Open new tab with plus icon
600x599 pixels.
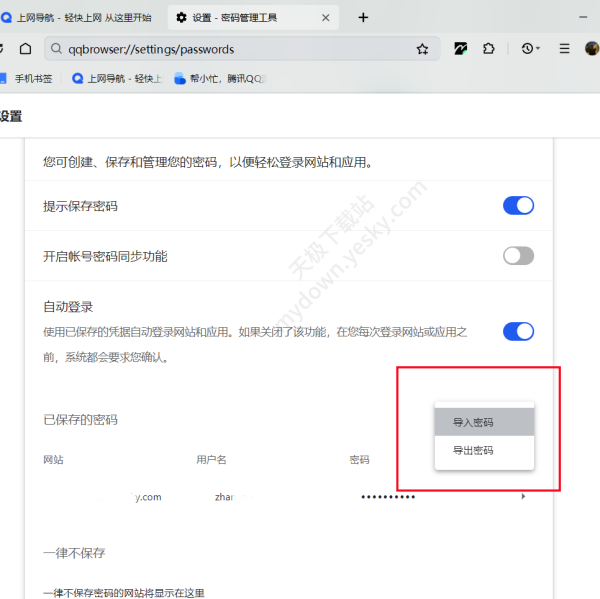(363, 17)
